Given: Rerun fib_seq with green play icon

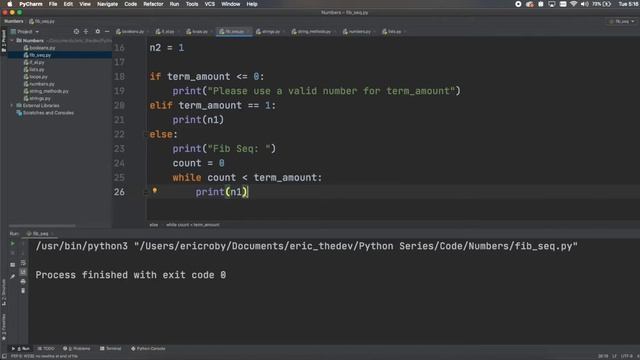Looking at the screenshot, I should 13,244.
